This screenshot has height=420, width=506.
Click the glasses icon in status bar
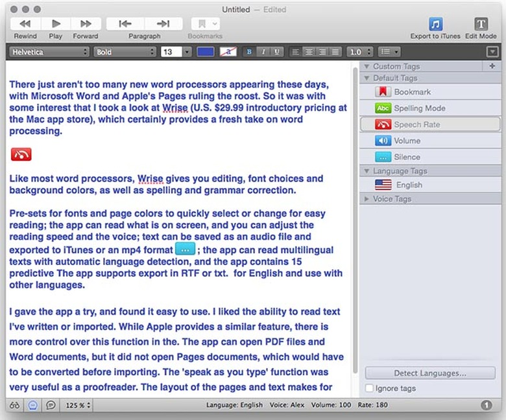[x=14, y=405]
